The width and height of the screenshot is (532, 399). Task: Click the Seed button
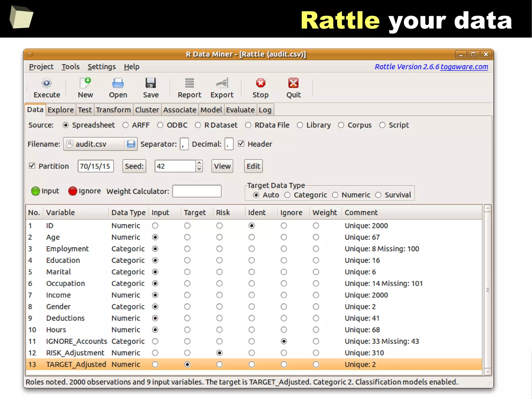tap(134, 166)
